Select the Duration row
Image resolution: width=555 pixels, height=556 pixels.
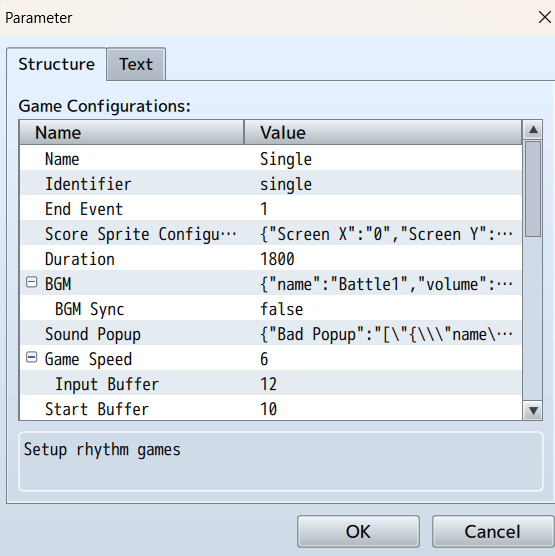click(x=271, y=259)
